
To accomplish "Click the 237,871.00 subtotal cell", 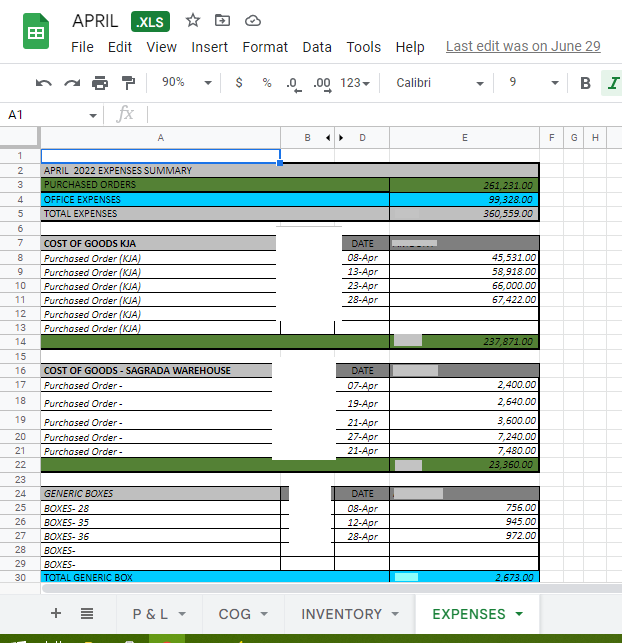I will [x=464, y=342].
